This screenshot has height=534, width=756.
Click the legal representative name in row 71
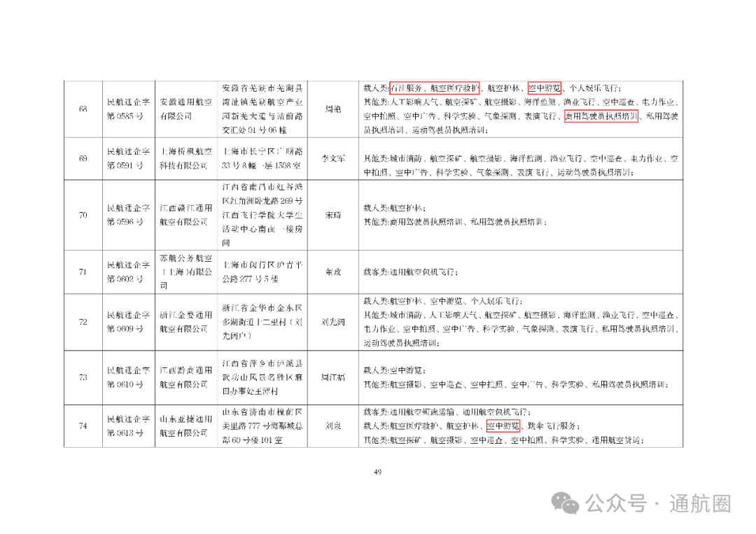pyautogui.click(x=332, y=272)
